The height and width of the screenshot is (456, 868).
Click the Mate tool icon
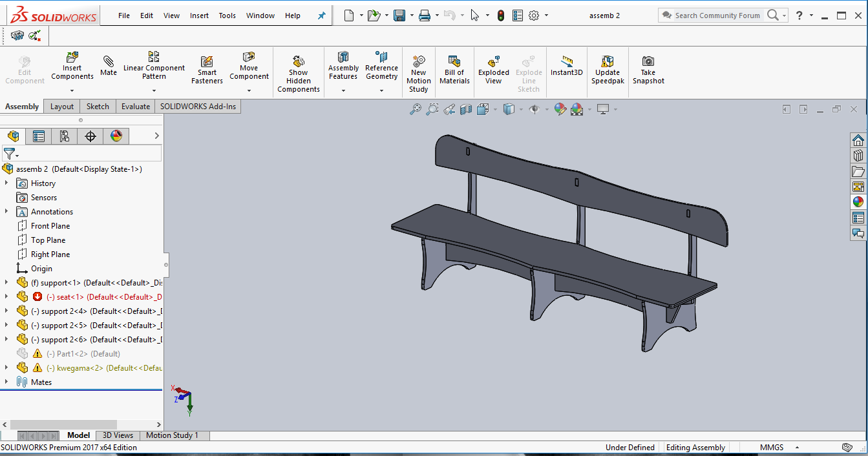(x=109, y=61)
